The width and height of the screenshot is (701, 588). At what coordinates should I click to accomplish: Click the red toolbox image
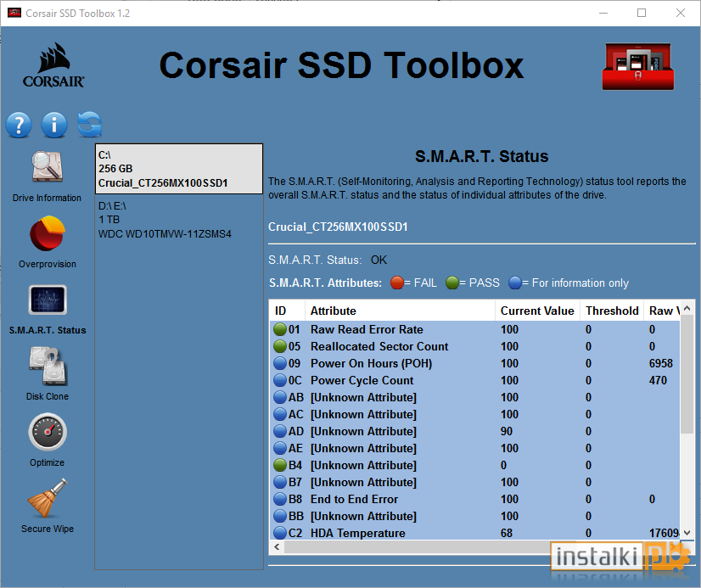[x=638, y=66]
